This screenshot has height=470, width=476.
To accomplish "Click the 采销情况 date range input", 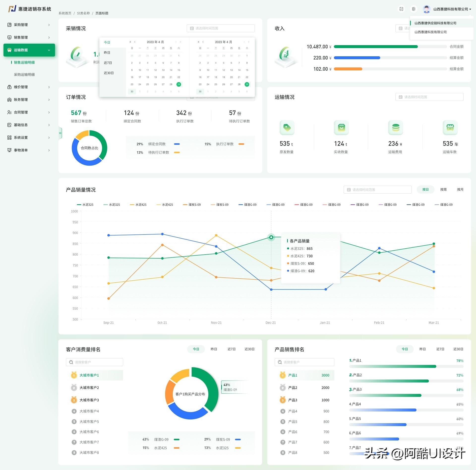I will point(221,28).
